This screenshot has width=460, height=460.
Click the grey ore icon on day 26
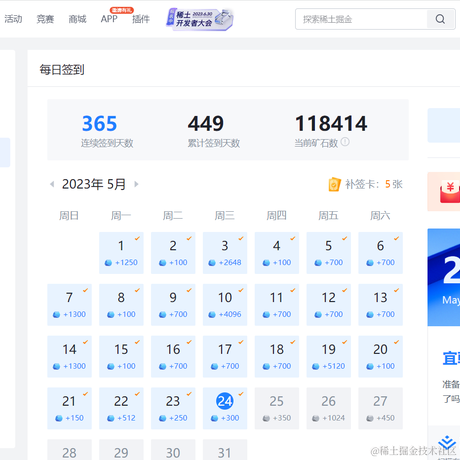pyautogui.click(x=315, y=418)
